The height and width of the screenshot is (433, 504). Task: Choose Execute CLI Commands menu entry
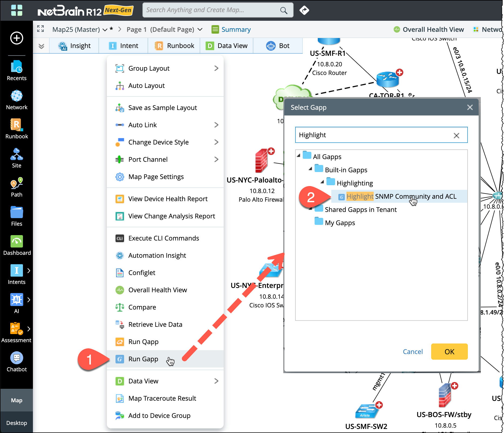164,238
